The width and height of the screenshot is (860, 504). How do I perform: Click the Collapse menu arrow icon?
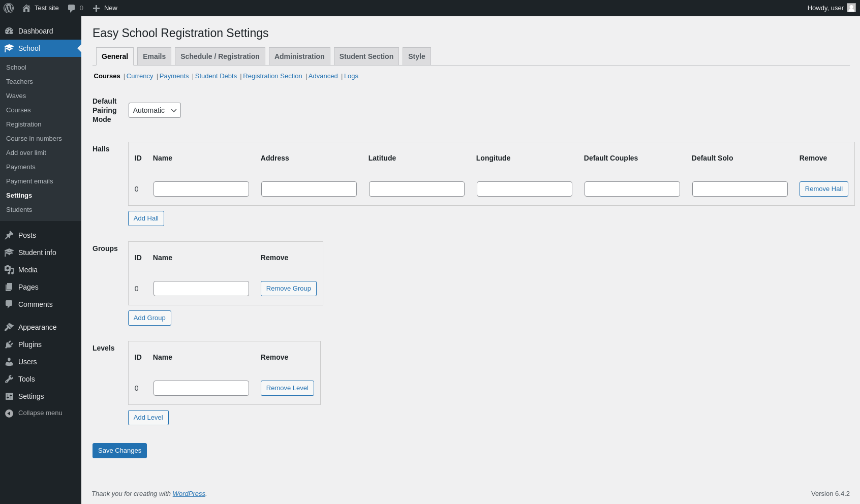tap(9, 413)
